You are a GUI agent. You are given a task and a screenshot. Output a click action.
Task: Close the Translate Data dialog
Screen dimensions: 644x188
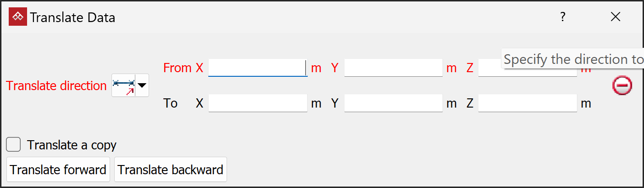point(616,17)
